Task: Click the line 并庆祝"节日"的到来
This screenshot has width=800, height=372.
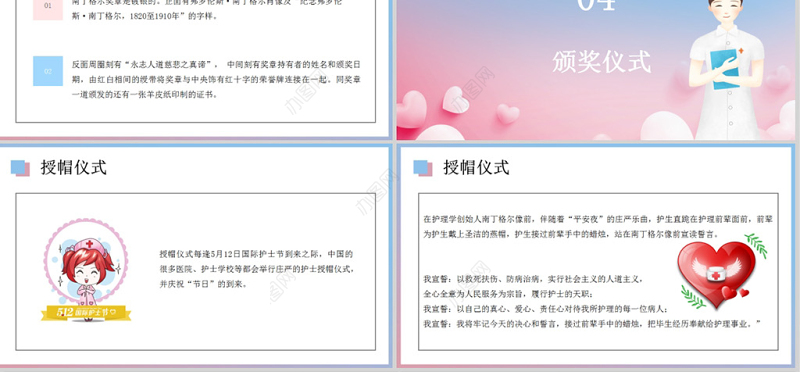Action: (204, 284)
